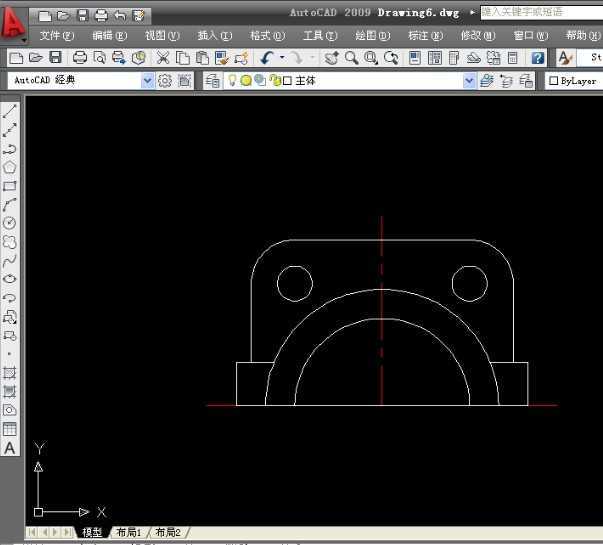Click Save in the quick access toolbar
Screen dimensions: 603x545
click(x=83, y=16)
